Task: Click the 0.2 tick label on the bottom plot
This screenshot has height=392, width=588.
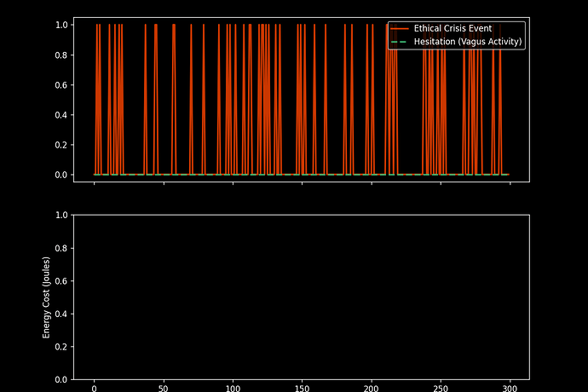Action: click(x=61, y=347)
